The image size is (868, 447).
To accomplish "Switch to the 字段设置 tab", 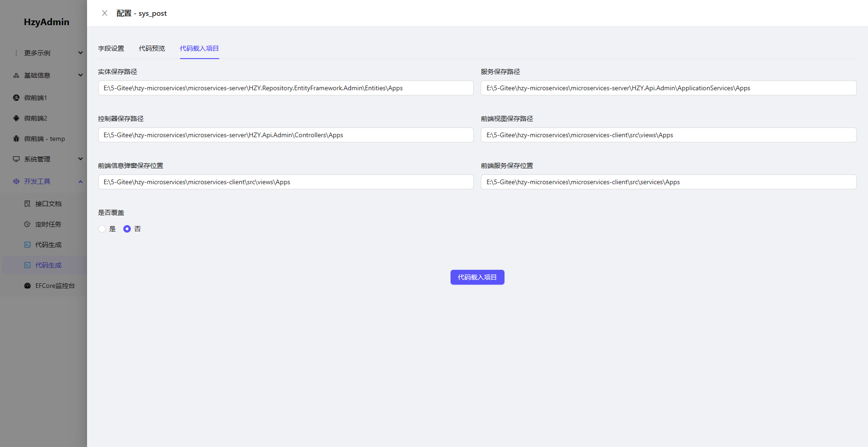I will point(111,48).
